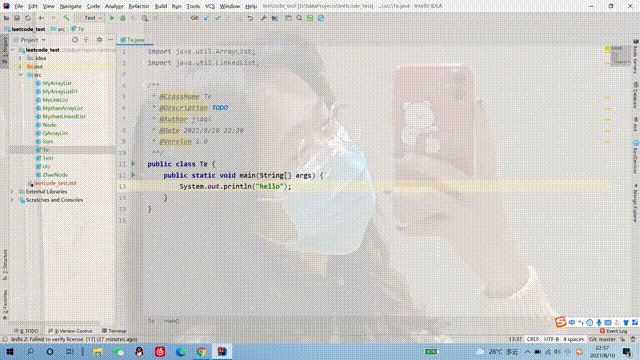The width and height of the screenshot is (640, 360).
Task: Open the Terminal tool window
Action: tap(114, 331)
